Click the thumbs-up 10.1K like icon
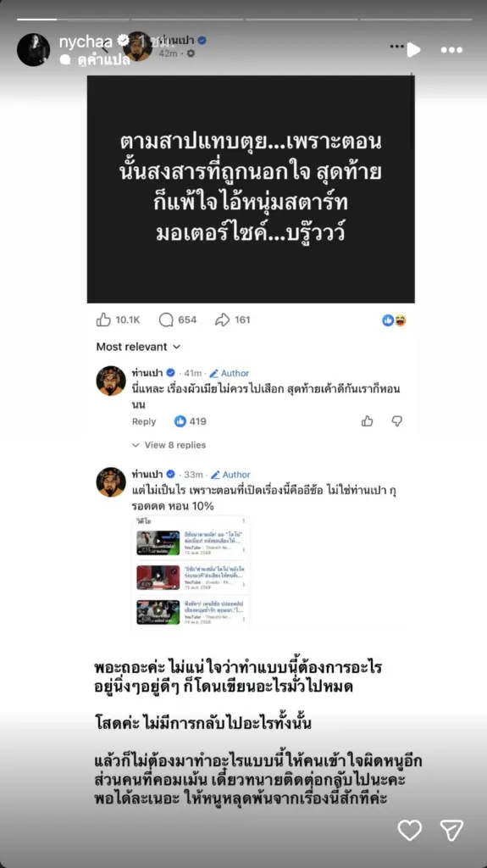487x868 pixels. point(103,320)
